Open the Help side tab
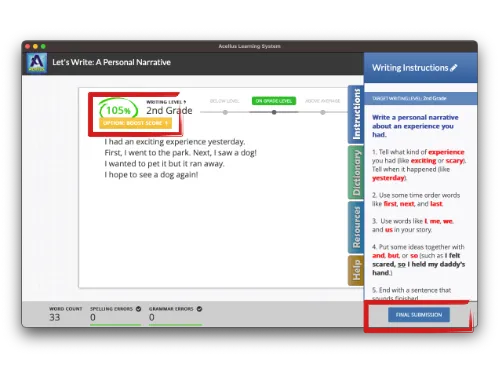This screenshot has width=500, height=379. 356,270
